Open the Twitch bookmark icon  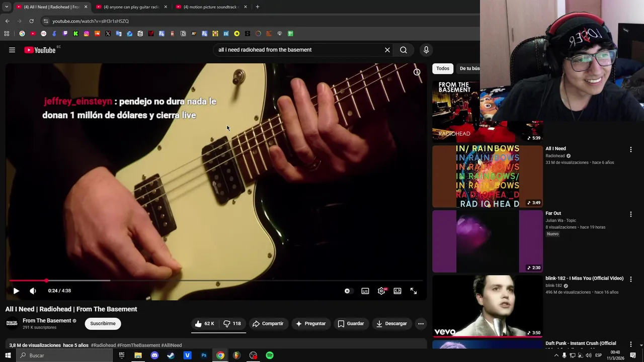(x=65, y=34)
